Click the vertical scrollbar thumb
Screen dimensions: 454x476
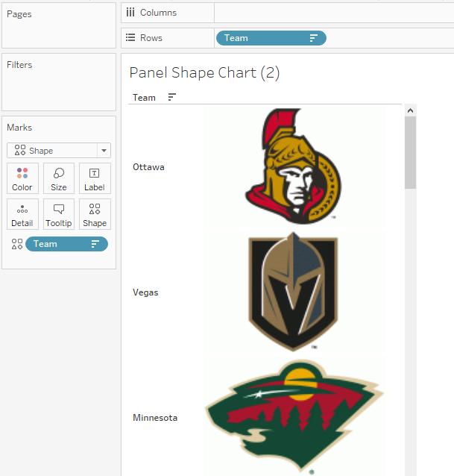click(410, 153)
